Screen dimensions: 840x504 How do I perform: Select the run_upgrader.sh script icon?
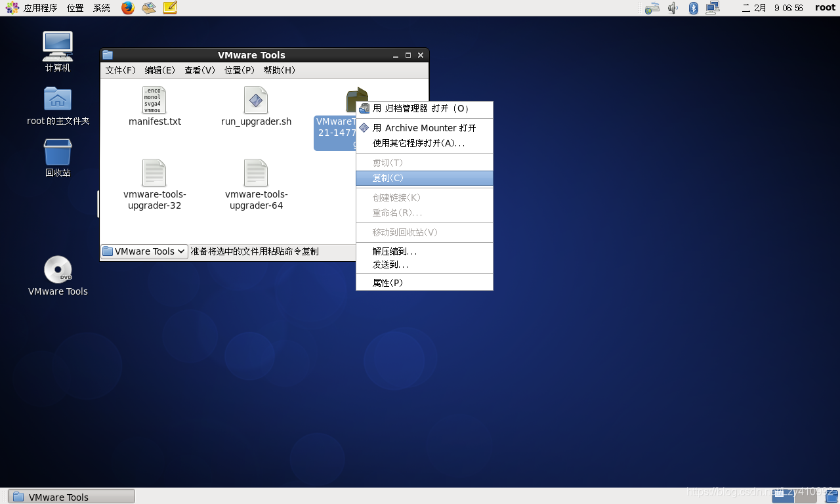point(256,100)
